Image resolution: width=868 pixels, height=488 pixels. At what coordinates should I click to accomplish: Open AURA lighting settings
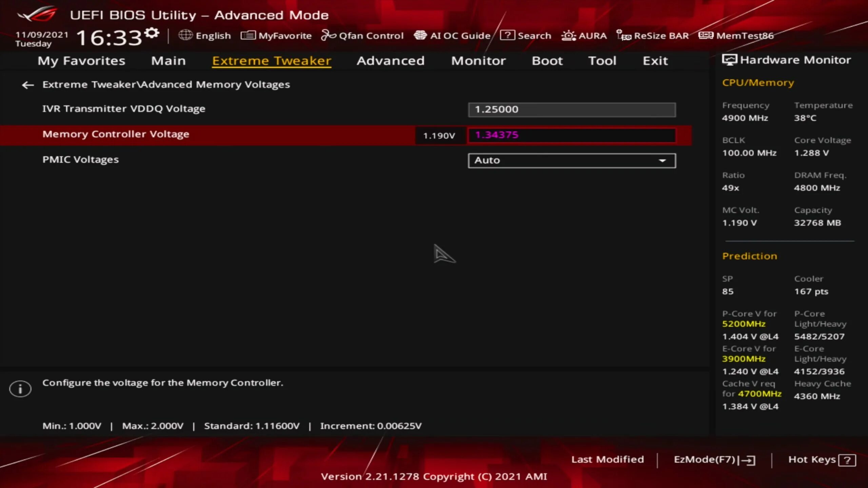(584, 36)
